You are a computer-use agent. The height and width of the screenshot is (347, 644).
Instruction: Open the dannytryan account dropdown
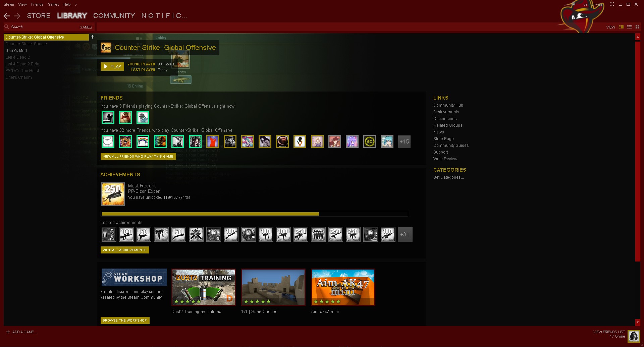pyautogui.click(x=592, y=4)
